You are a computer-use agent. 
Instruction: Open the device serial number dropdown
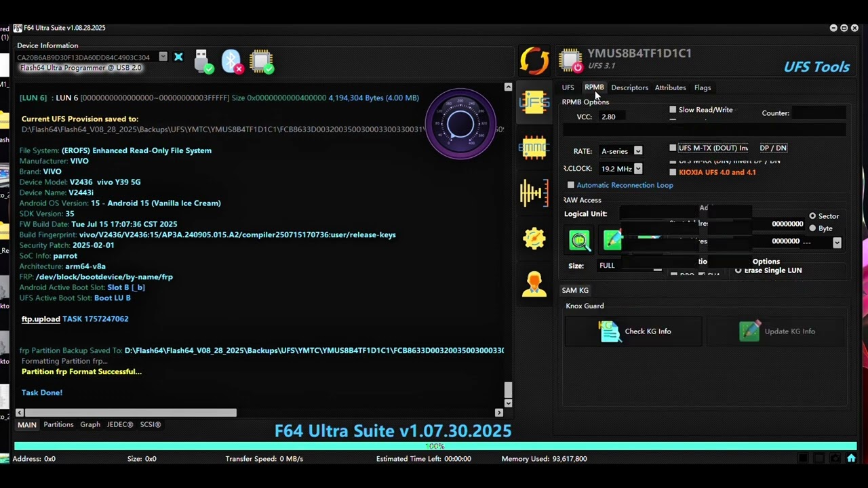pyautogui.click(x=163, y=57)
